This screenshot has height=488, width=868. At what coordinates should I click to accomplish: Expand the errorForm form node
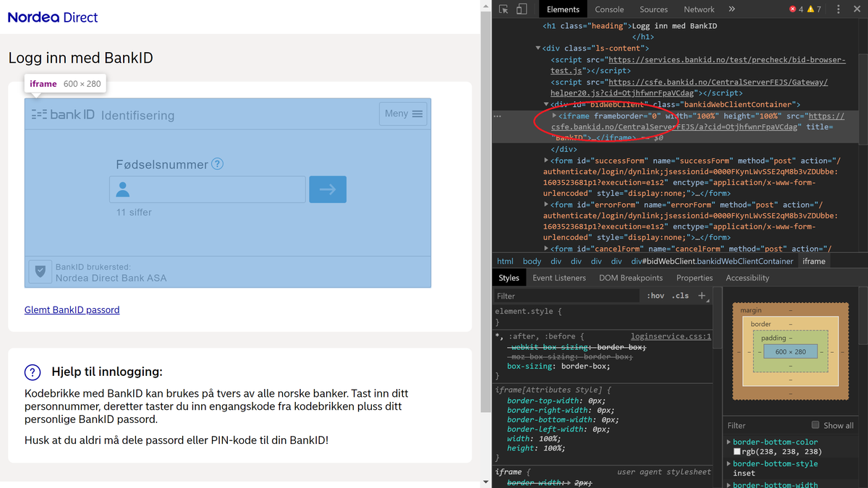(547, 205)
